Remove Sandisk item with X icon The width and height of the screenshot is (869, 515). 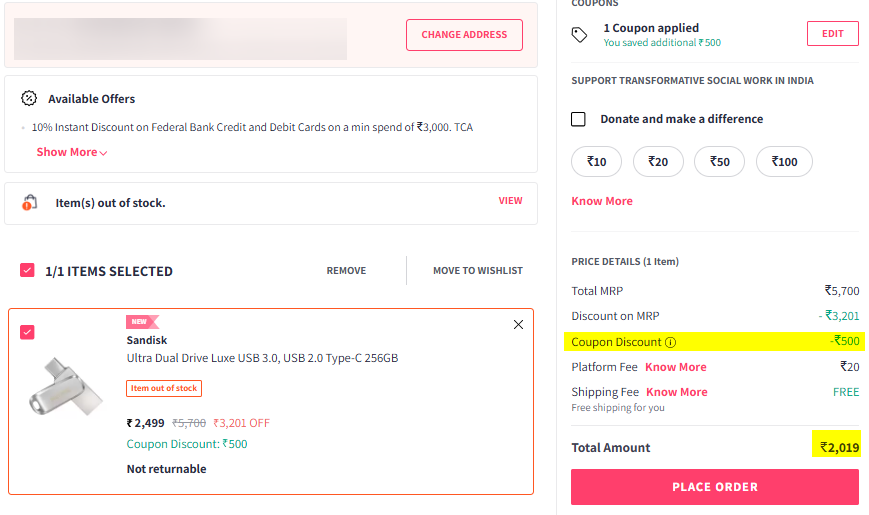[518, 324]
